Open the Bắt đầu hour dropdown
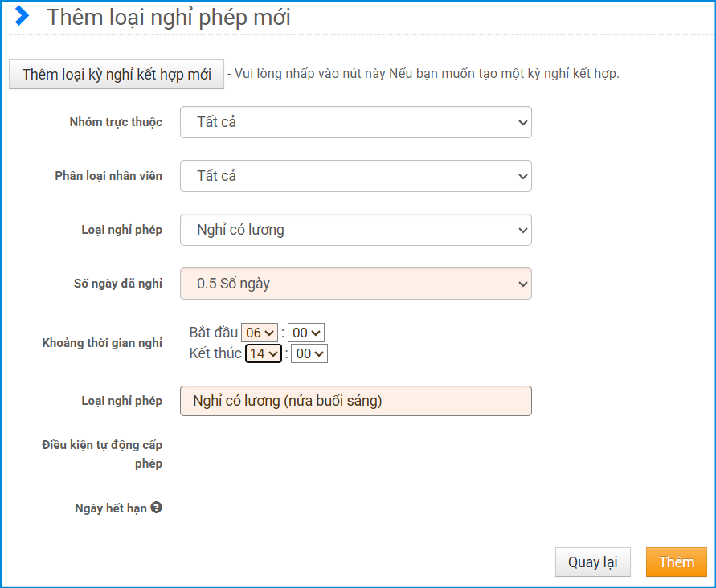This screenshot has width=716, height=588. [260, 333]
